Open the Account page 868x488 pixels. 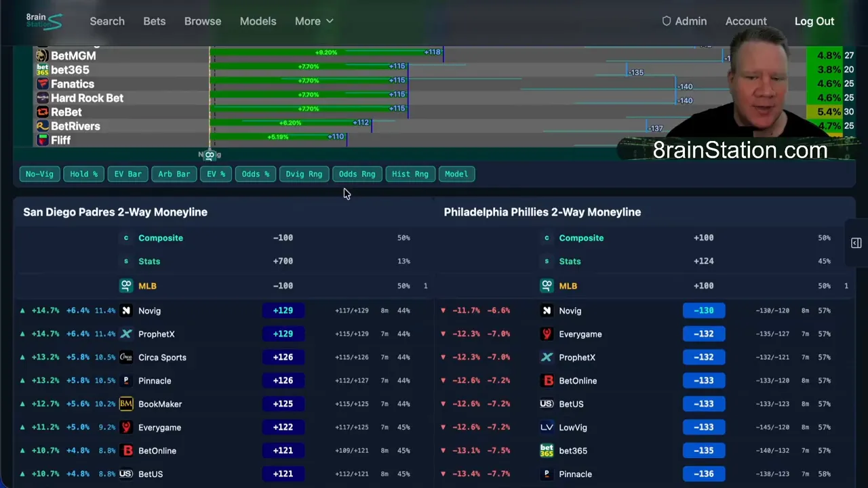pos(746,21)
